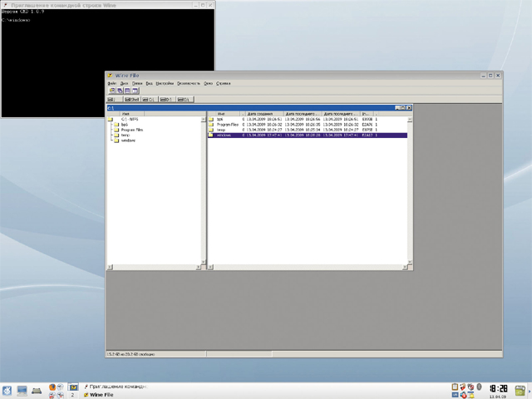The width and height of the screenshot is (532, 399).
Task: Open the green trash icon in panel
Action: click(x=520, y=391)
